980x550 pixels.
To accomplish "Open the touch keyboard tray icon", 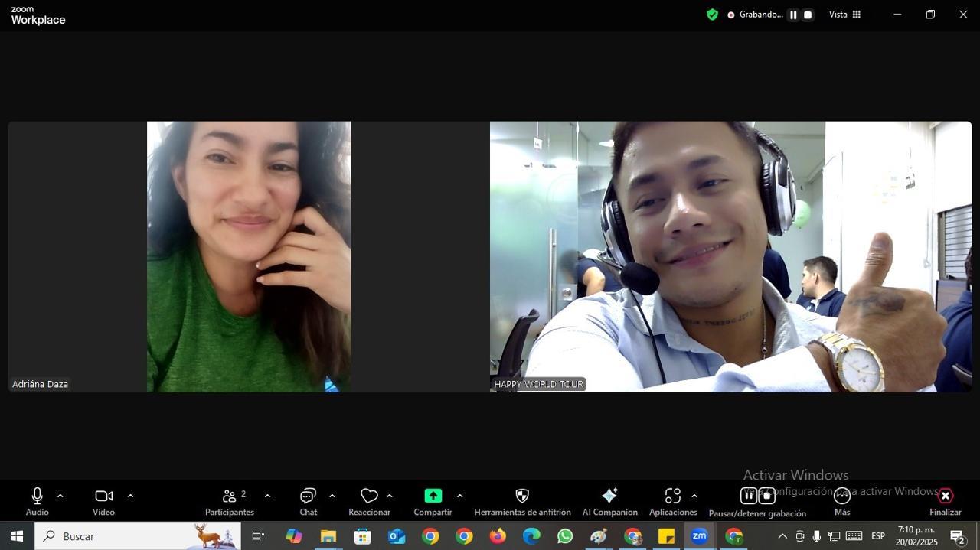I will pos(854,536).
